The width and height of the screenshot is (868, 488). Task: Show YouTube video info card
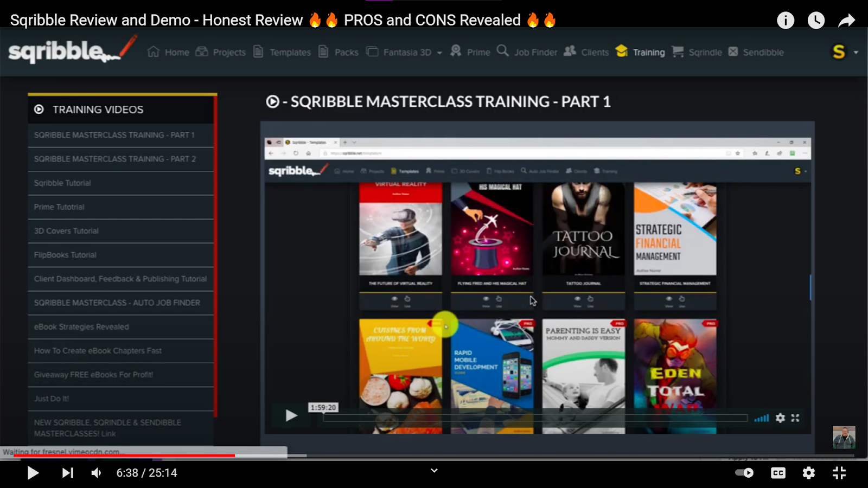point(786,21)
